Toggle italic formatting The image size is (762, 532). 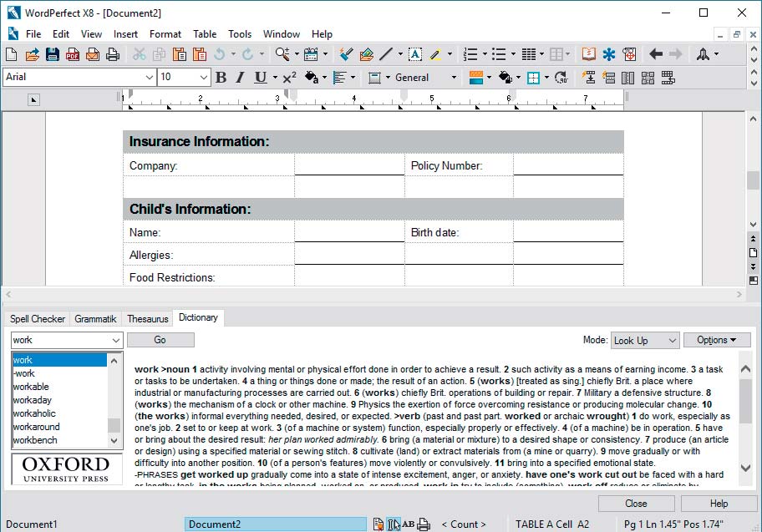coord(240,78)
